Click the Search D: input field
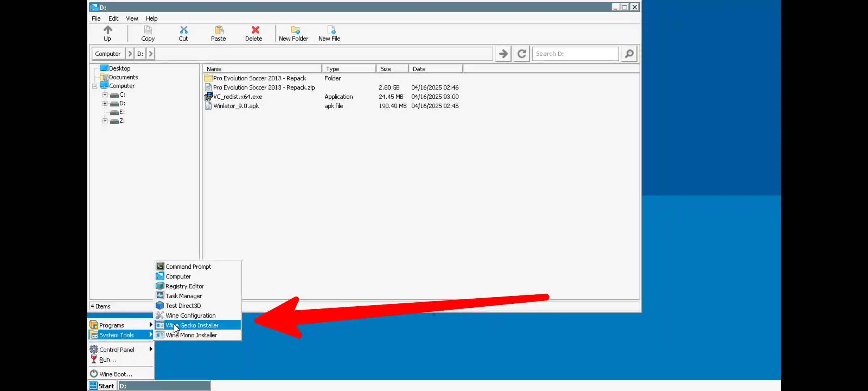The image size is (868, 391). pos(575,53)
